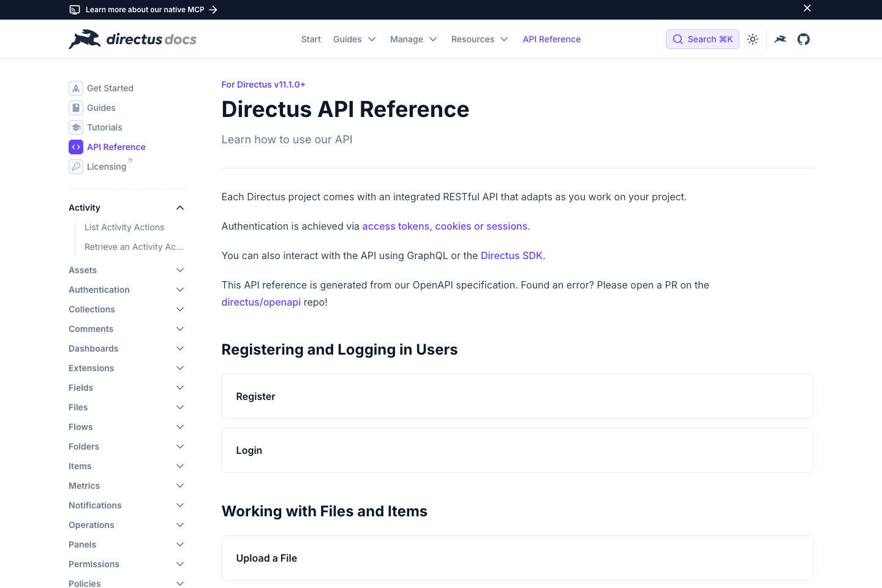Expand the Register accordion panel
Image resolution: width=882 pixels, height=588 pixels.
(517, 396)
